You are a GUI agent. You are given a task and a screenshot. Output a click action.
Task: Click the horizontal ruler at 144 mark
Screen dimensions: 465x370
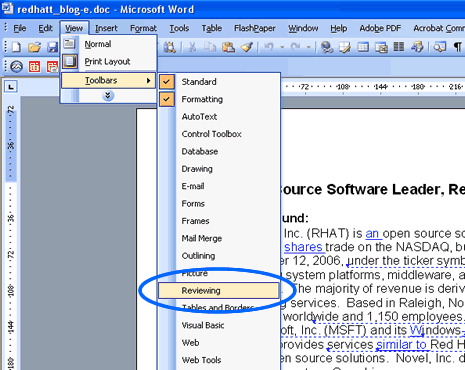(x=380, y=87)
